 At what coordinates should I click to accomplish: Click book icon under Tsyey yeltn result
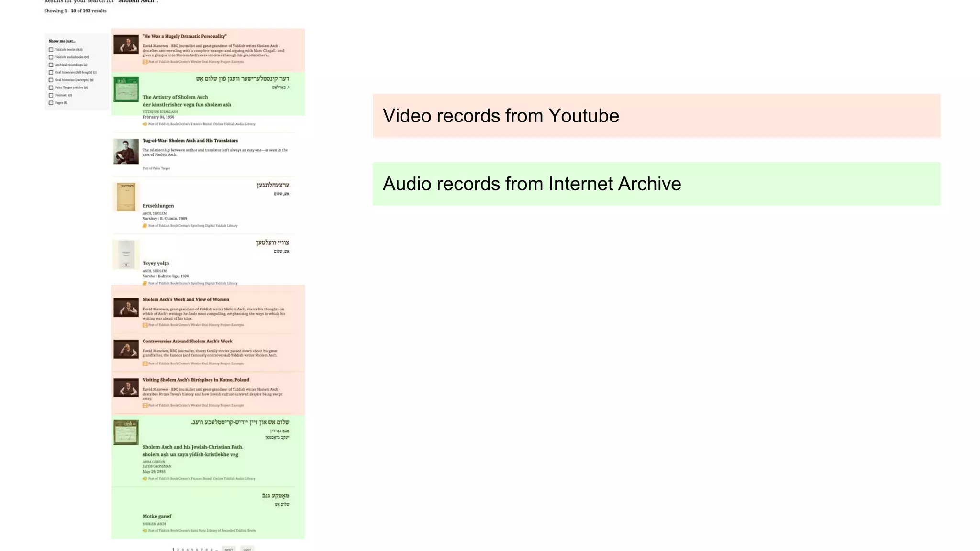click(x=145, y=283)
